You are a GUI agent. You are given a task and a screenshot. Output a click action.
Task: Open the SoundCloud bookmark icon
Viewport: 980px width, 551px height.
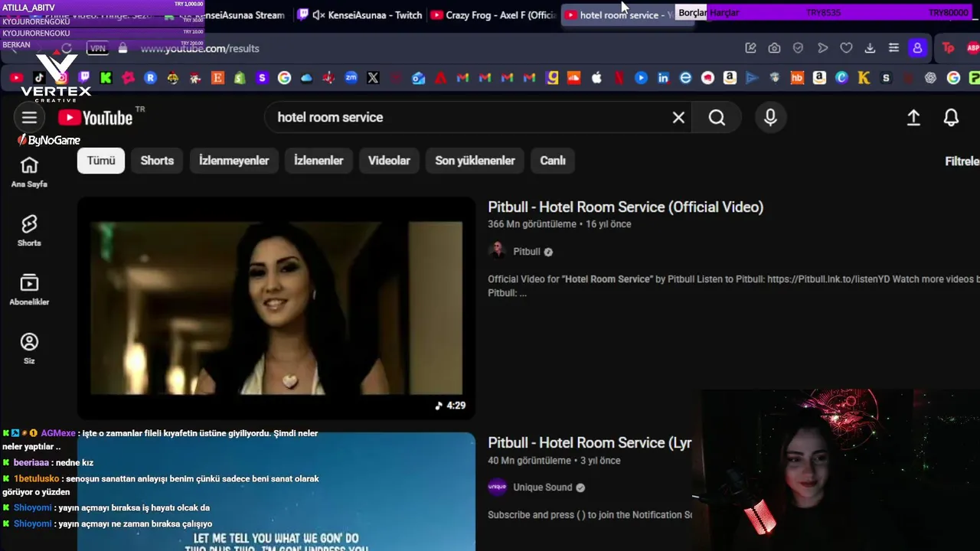pyautogui.click(x=573, y=77)
